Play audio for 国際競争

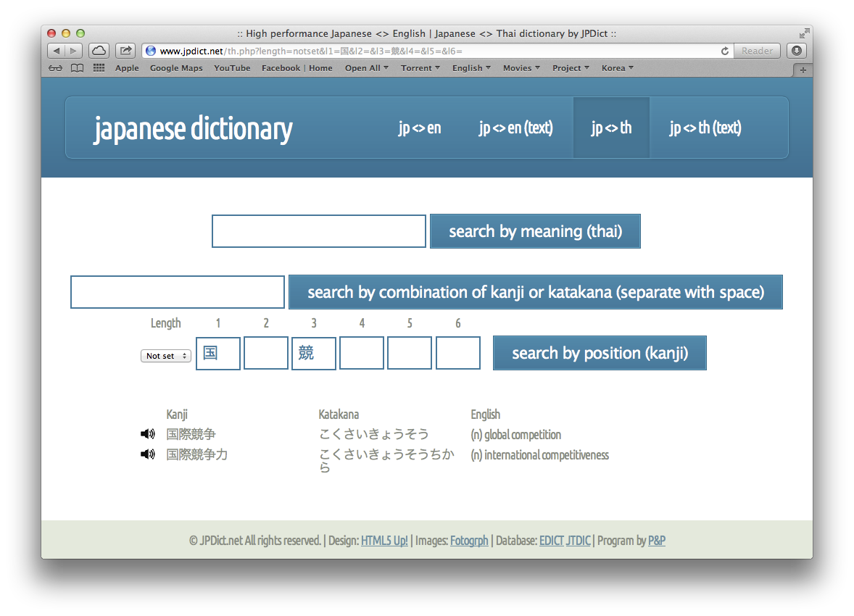click(x=148, y=434)
